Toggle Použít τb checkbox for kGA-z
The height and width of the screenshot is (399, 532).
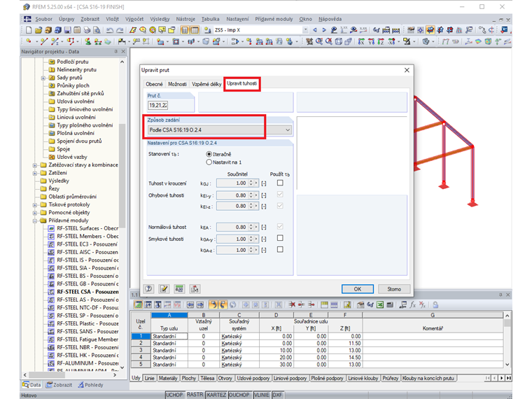280,249
